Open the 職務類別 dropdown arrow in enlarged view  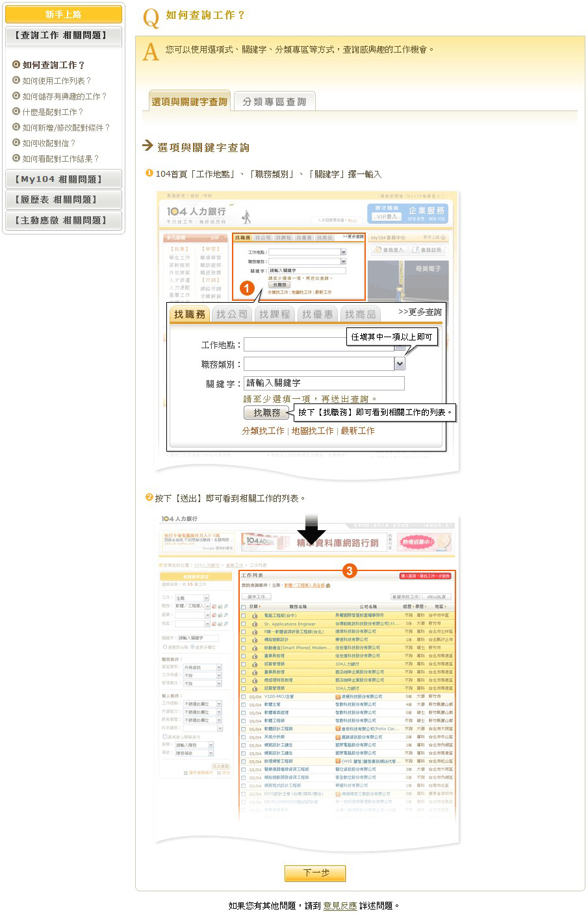click(x=400, y=364)
